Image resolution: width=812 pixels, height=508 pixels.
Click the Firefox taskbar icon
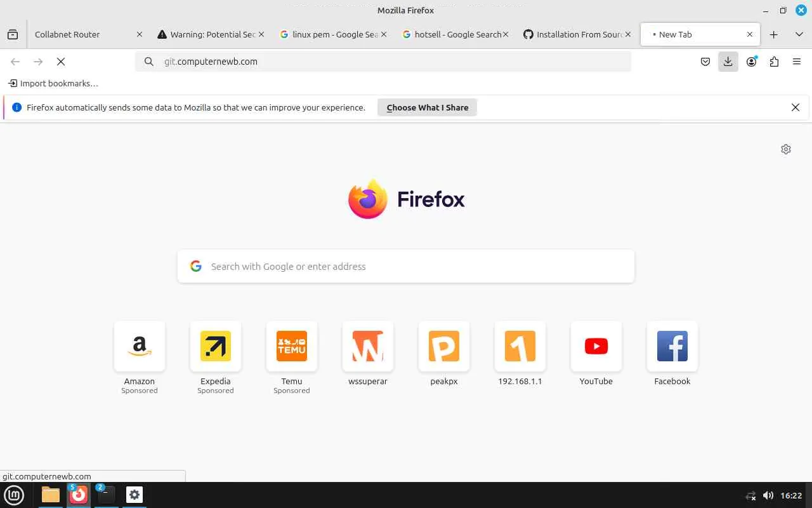click(79, 495)
